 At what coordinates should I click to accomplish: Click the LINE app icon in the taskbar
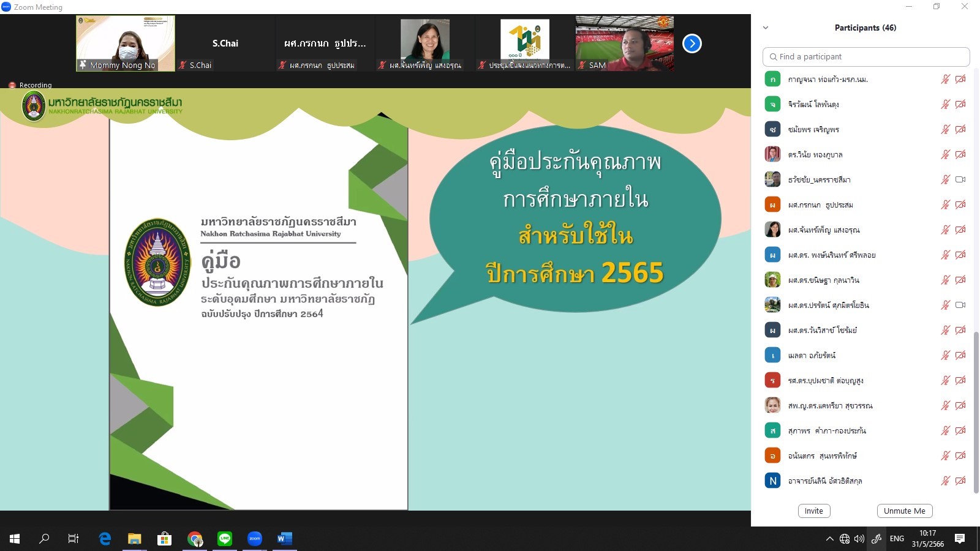tap(225, 539)
